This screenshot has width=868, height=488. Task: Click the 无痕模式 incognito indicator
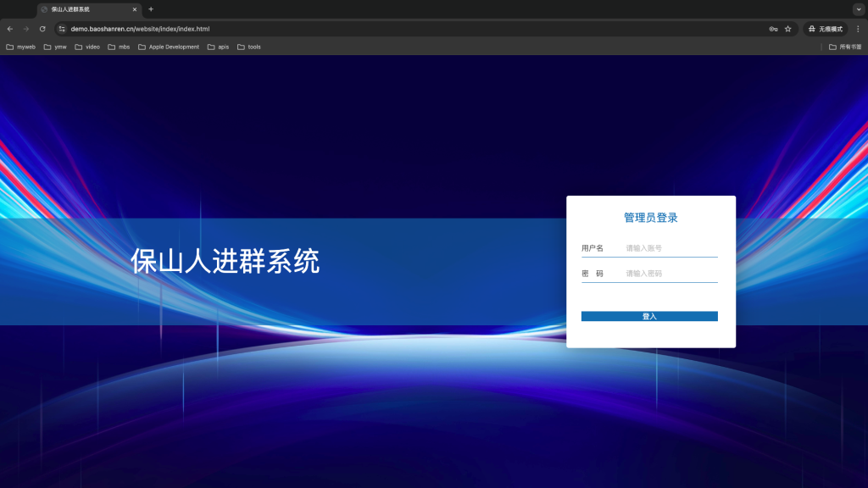click(825, 29)
